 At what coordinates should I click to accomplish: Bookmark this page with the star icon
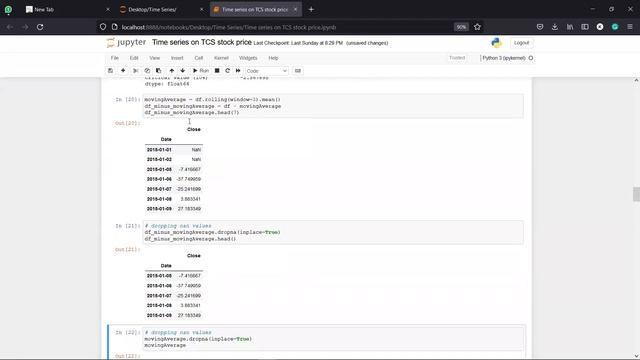click(477, 27)
